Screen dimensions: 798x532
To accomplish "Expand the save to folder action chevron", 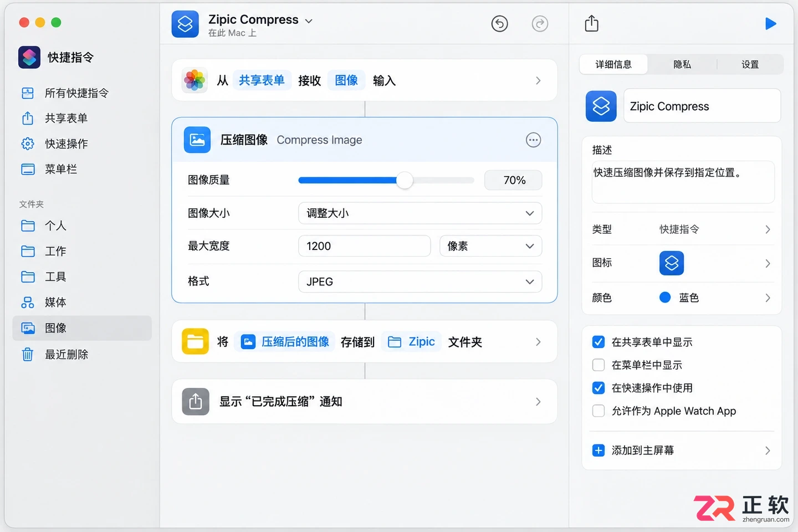I will coord(538,342).
